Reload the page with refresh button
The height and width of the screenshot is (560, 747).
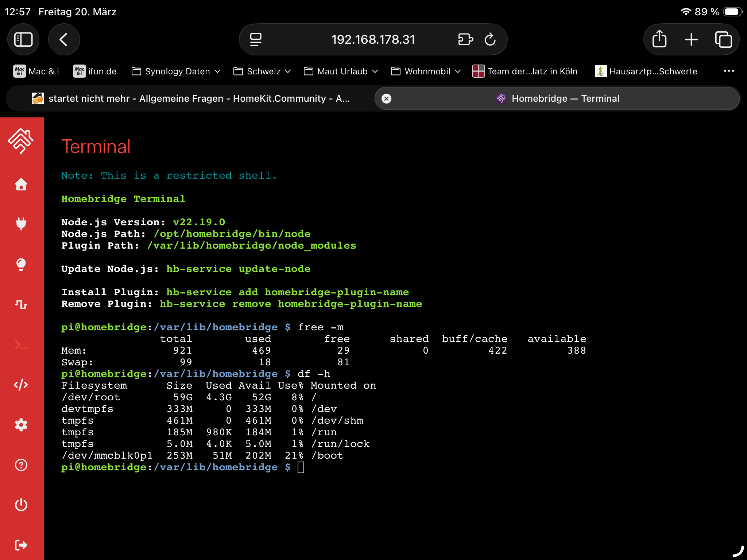pos(490,39)
